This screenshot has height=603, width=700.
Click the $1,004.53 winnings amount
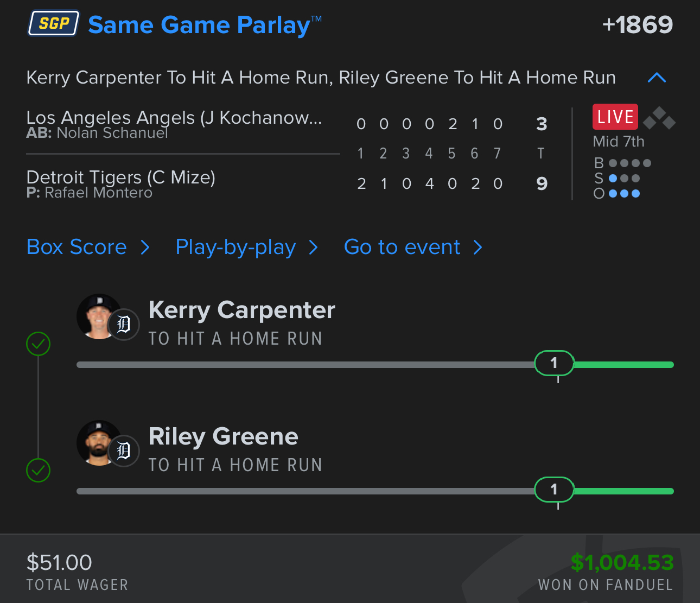click(622, 562)
